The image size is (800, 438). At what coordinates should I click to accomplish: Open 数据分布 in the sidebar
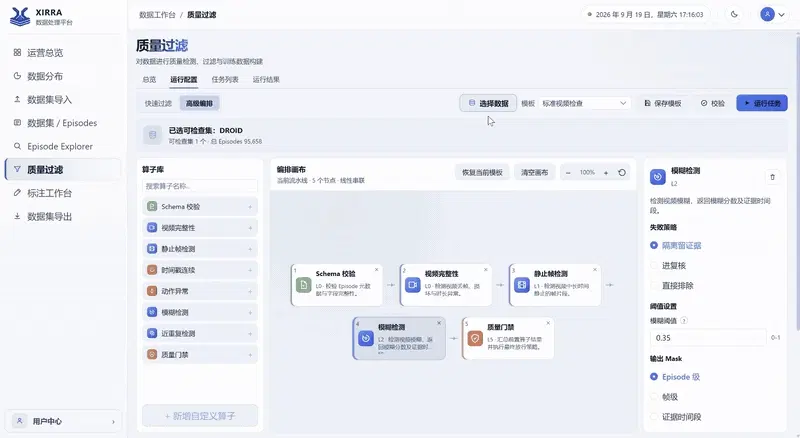63,76
